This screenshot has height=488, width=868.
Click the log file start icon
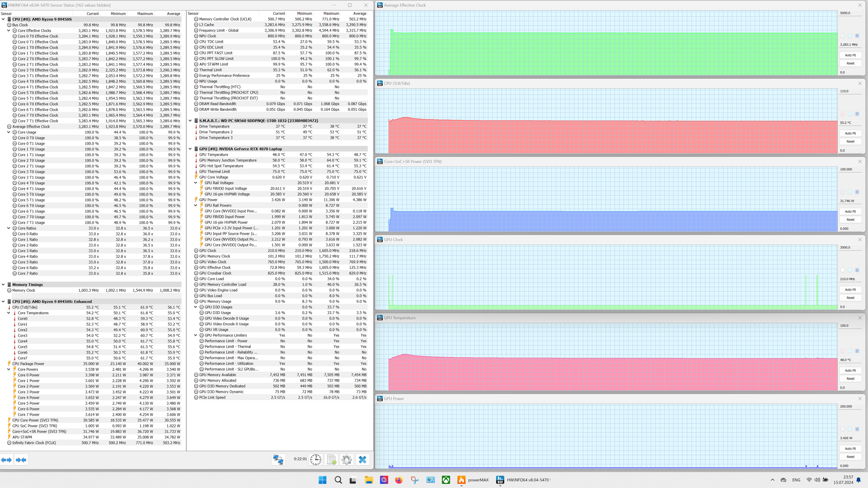331,459
